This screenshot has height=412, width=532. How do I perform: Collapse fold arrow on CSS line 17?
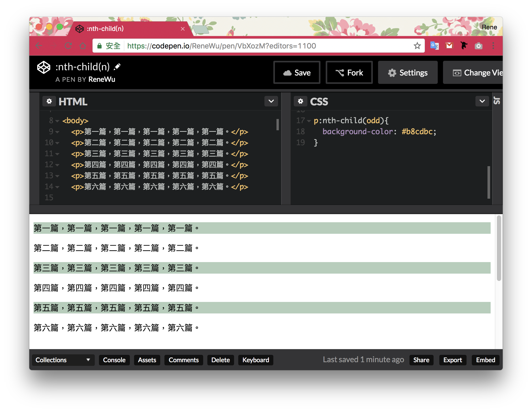pos(309,121)
